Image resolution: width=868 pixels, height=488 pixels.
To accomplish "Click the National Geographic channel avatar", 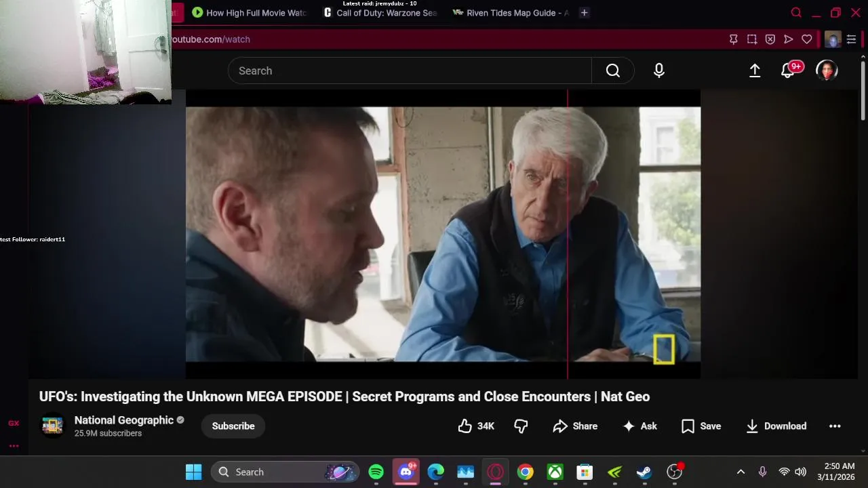I will (52, 426).
